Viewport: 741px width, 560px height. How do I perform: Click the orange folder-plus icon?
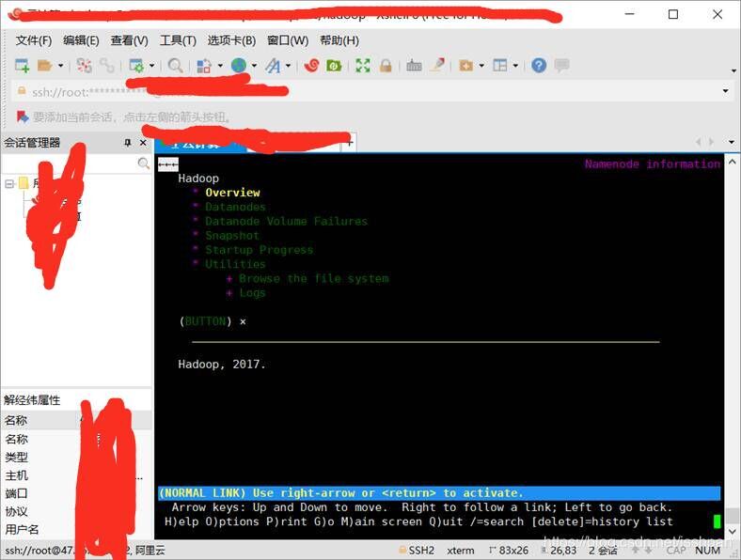(466, 66)
